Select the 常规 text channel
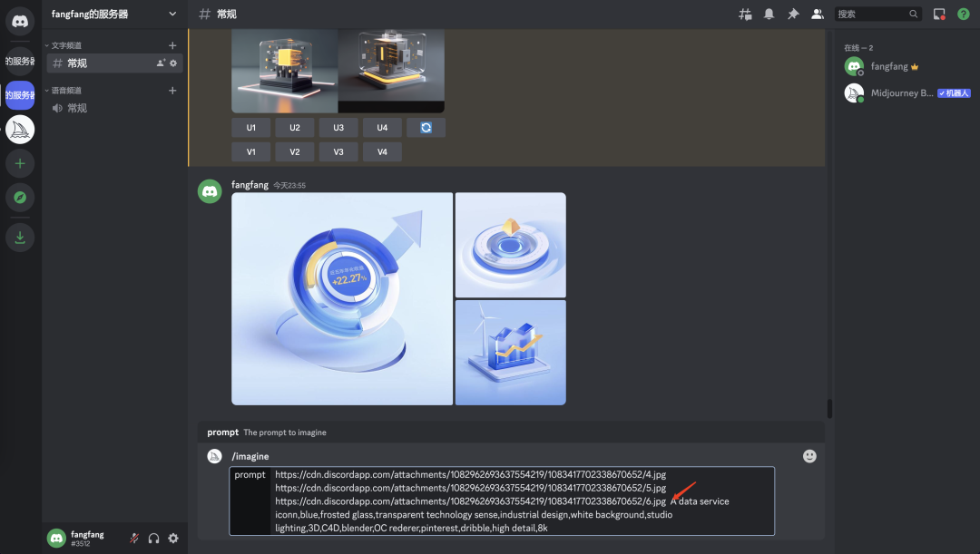The width and height of the screenshot is (980, 554). tap(114, 63)
